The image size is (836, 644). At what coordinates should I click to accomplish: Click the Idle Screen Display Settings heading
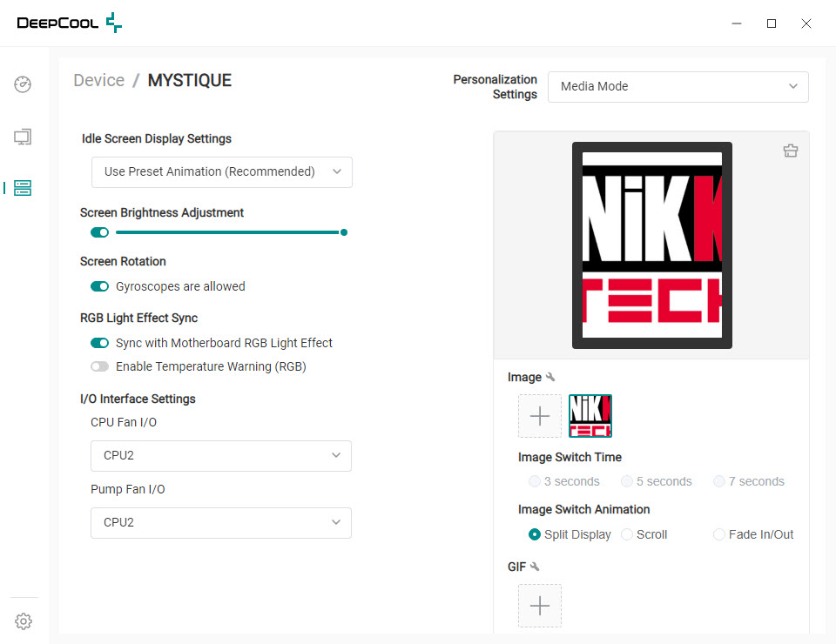[156, 138]
